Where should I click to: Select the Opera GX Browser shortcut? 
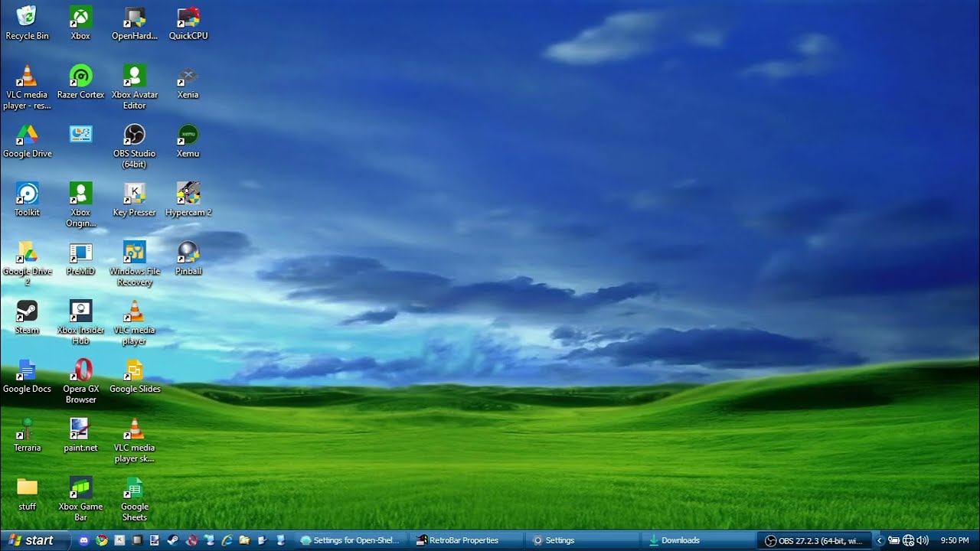coord(80,381)
